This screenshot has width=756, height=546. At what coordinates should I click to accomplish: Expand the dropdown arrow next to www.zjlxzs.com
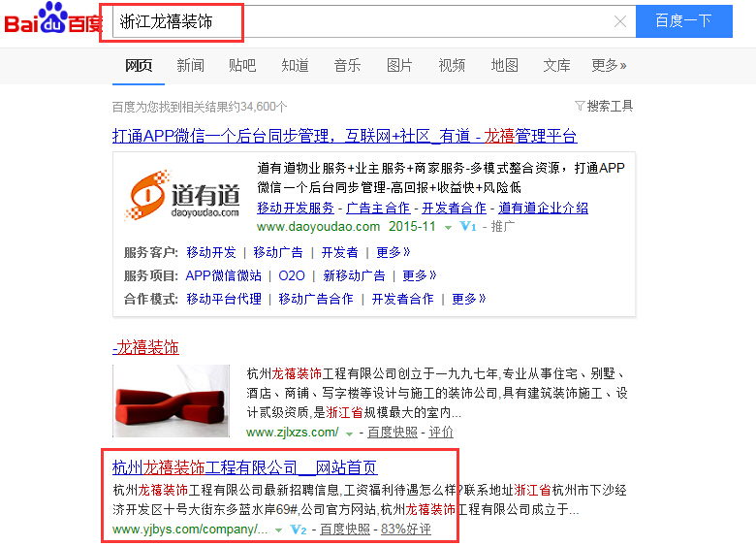coord(349,434)
